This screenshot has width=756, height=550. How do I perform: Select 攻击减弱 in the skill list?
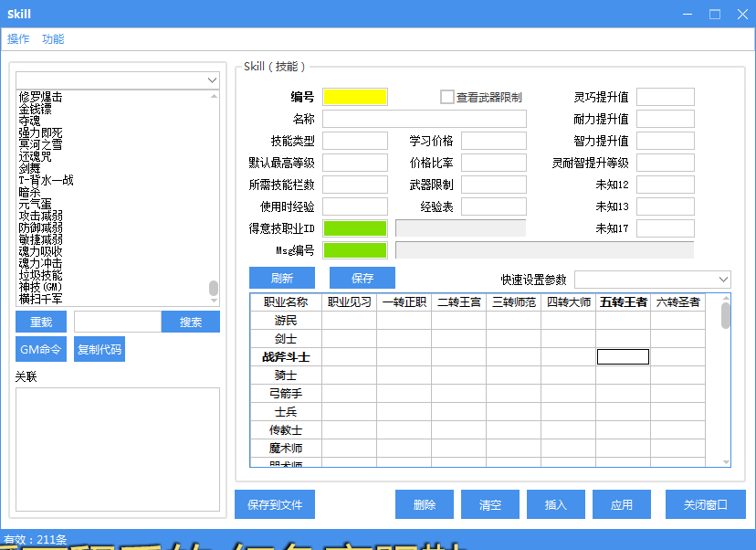coord(40,216)
